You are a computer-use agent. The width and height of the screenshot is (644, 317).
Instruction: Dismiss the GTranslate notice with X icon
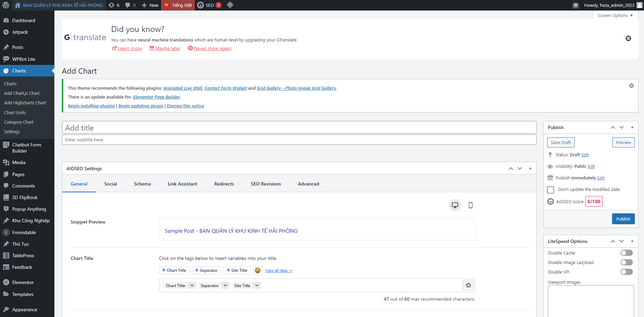coord(628,38)
